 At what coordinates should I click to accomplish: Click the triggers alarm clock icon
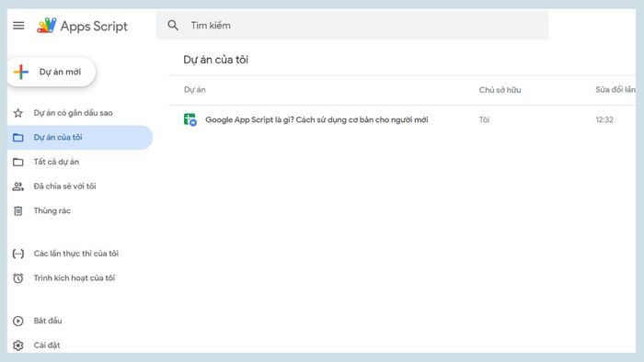[18, 278]
